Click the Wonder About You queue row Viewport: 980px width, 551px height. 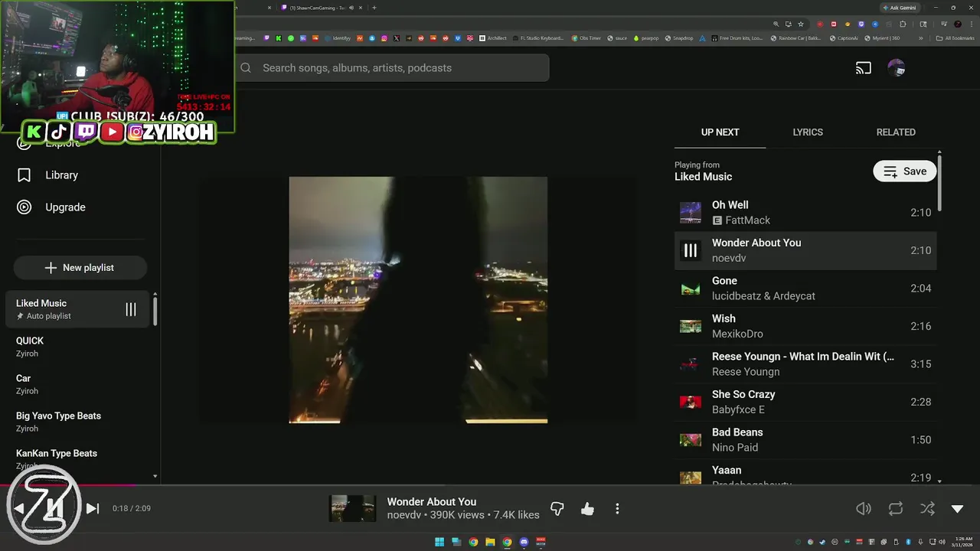[x=805, y=250]
